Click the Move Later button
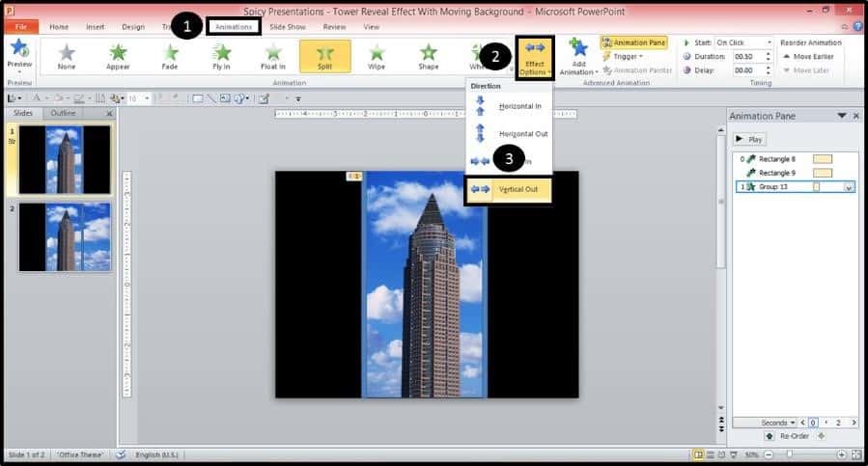This screenshot has width=868, height=466. [x=806, y=70]
